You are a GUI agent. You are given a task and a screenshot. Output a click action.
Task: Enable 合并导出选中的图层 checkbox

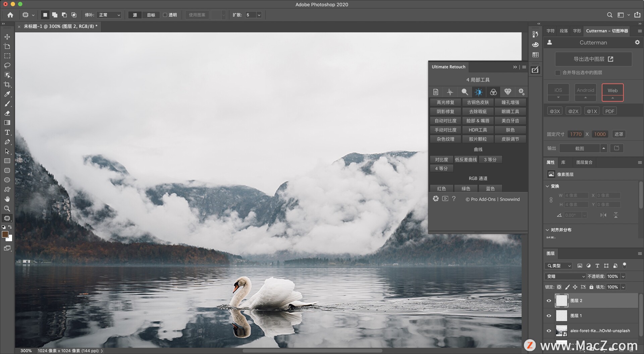(558, 72)
